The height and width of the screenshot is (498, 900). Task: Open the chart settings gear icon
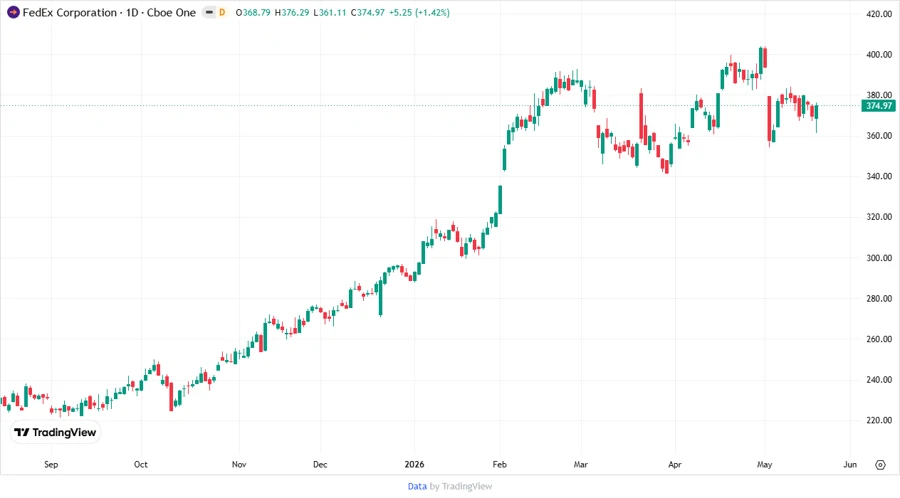[880, 465]
